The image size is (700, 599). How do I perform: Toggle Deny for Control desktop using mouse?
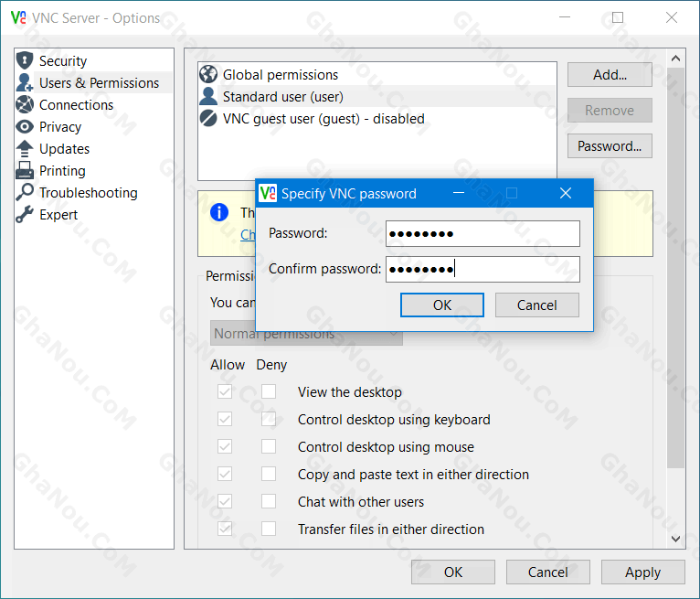click(269, 446)
